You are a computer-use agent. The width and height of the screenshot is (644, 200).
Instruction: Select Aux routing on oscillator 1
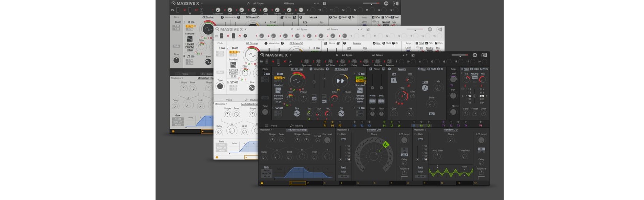tap(314, 99)
